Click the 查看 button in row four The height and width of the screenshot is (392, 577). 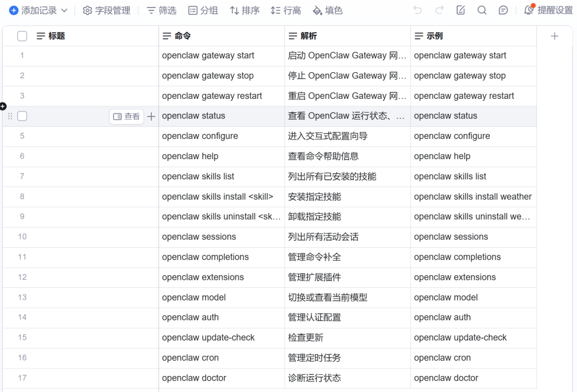[127, 116]
